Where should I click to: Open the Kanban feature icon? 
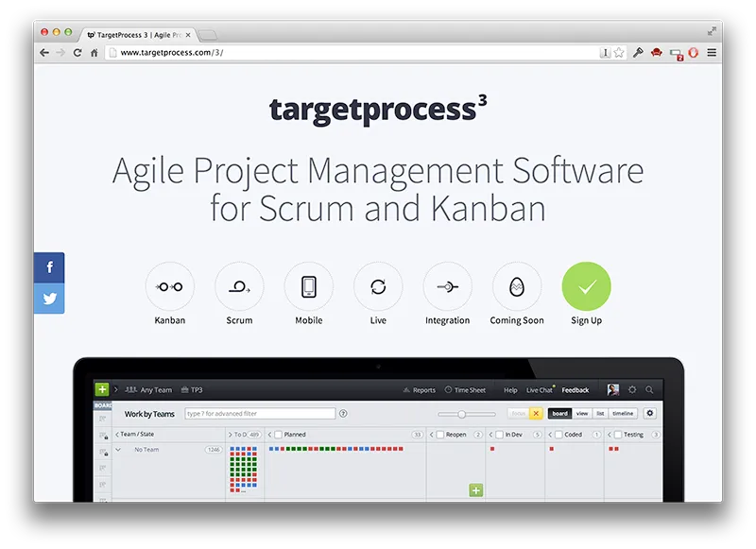pos(170,286)
